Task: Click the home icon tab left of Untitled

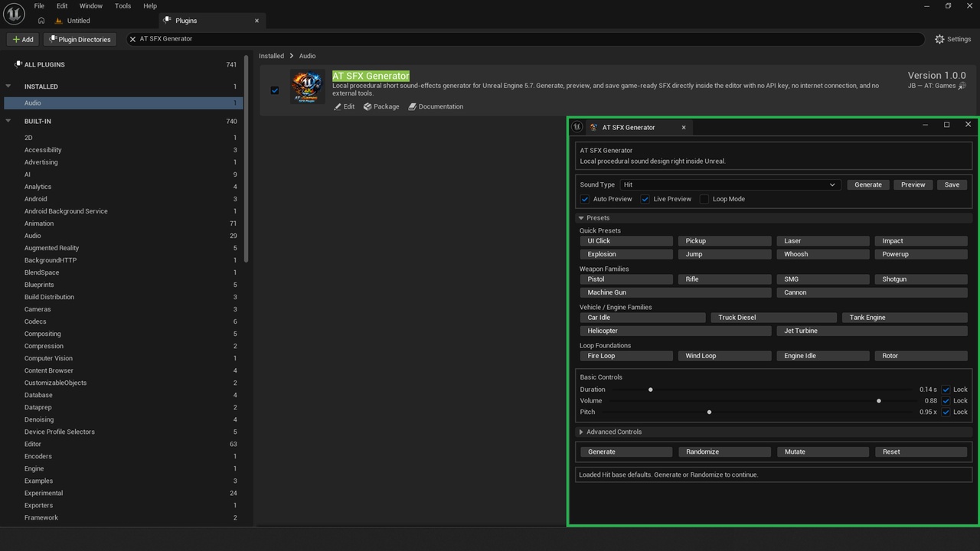Action: [41, 21]
